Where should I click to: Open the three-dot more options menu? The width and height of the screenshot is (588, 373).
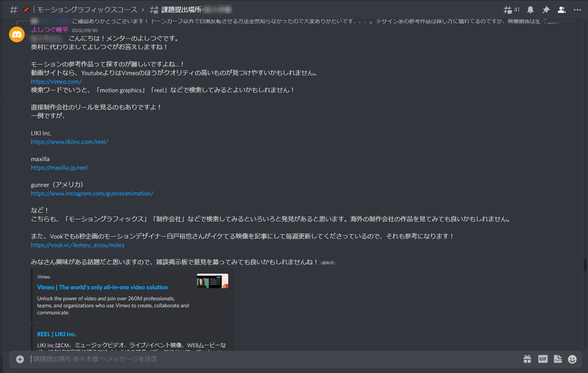(577, 10)
